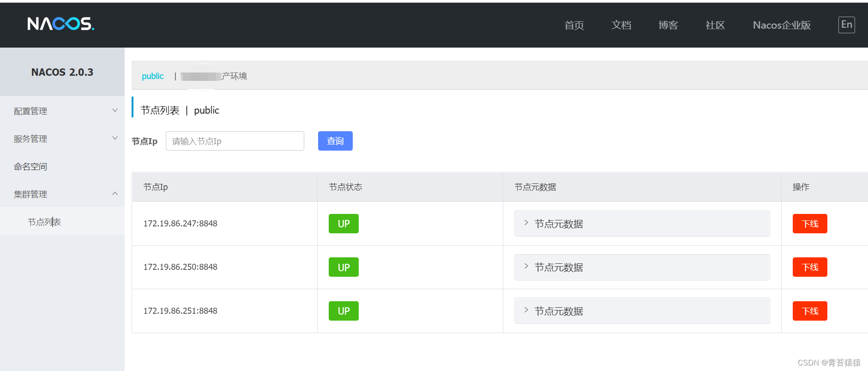Screen dimensions: 868x371
Task: Click the NACOS logo
Action: coord(60,24)
